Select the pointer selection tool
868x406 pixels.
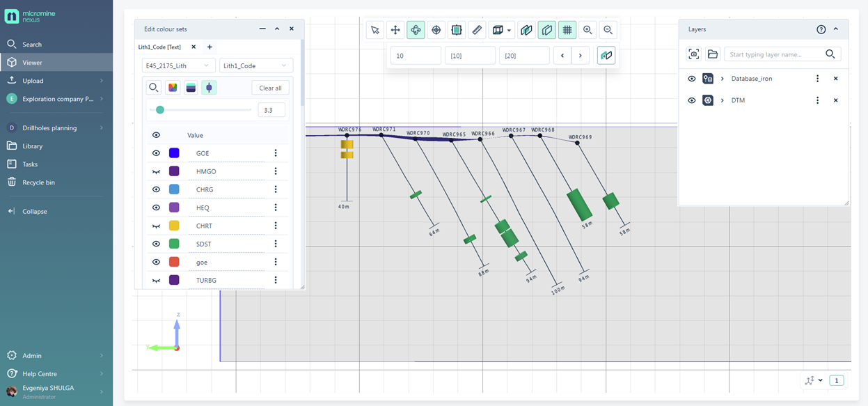coord(375,30)
